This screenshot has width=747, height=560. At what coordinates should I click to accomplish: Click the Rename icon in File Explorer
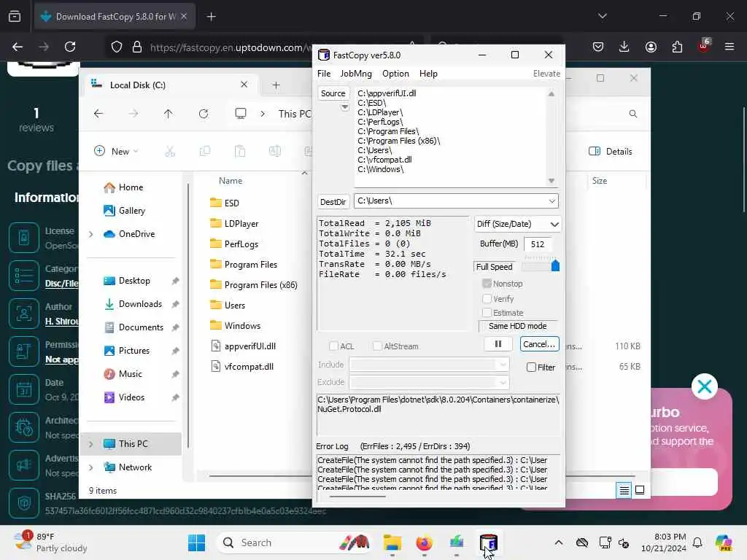click(275, 151)
